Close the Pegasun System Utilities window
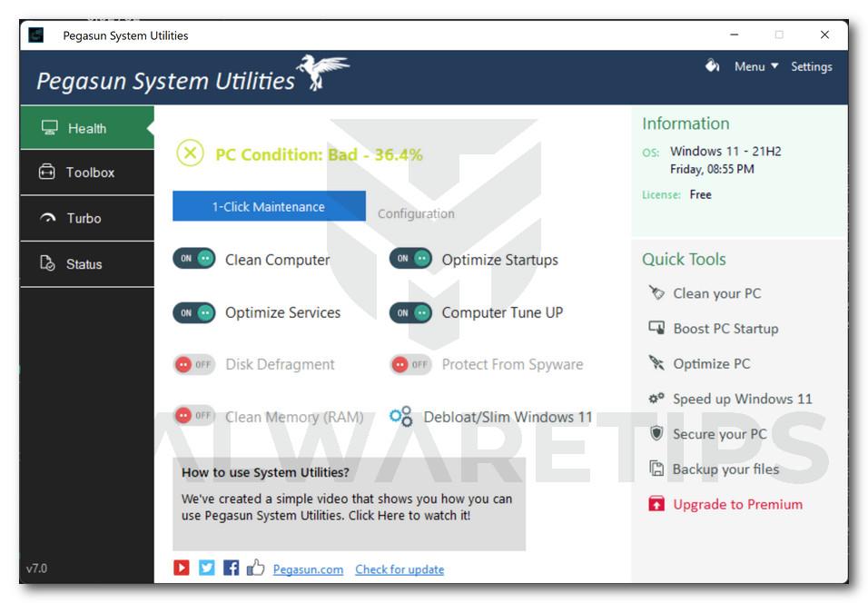The width and height of the screenshot is (868, 603). pos(824,35)
